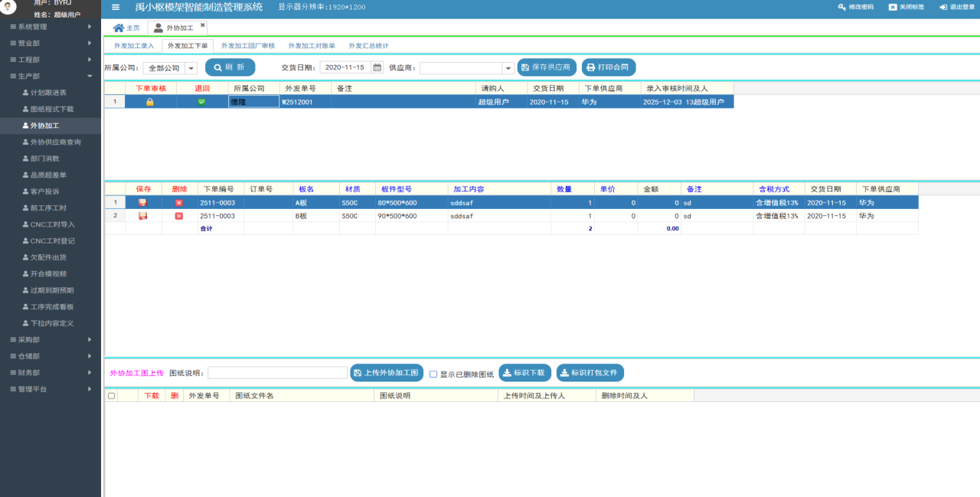Switch to the 外发加工对账单 tab
The image size is (980, 497).
[312, 46]
